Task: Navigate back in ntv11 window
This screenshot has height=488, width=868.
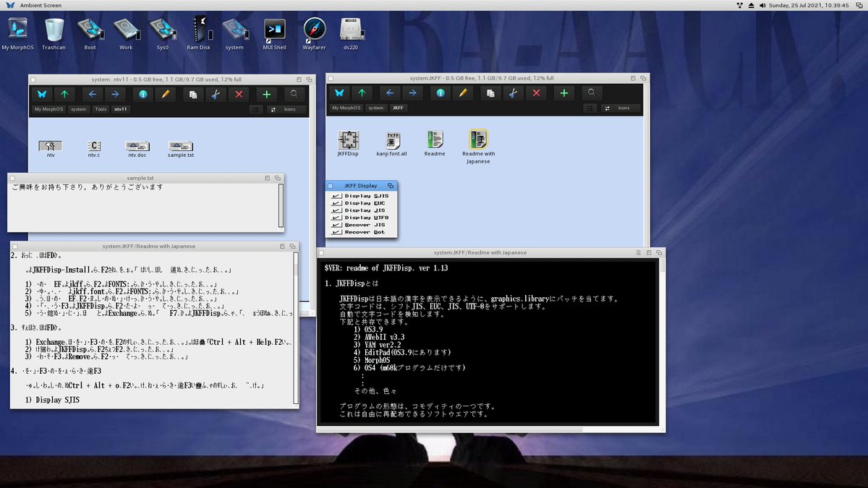Action: pyautogui.click(x=92, y=94)
